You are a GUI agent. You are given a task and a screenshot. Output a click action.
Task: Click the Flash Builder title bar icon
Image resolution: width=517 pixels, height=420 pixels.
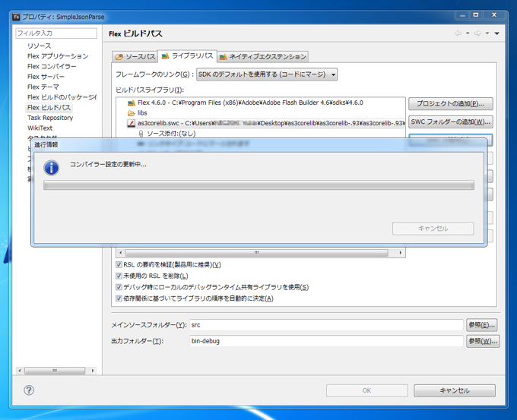click(x=16, y=17)
